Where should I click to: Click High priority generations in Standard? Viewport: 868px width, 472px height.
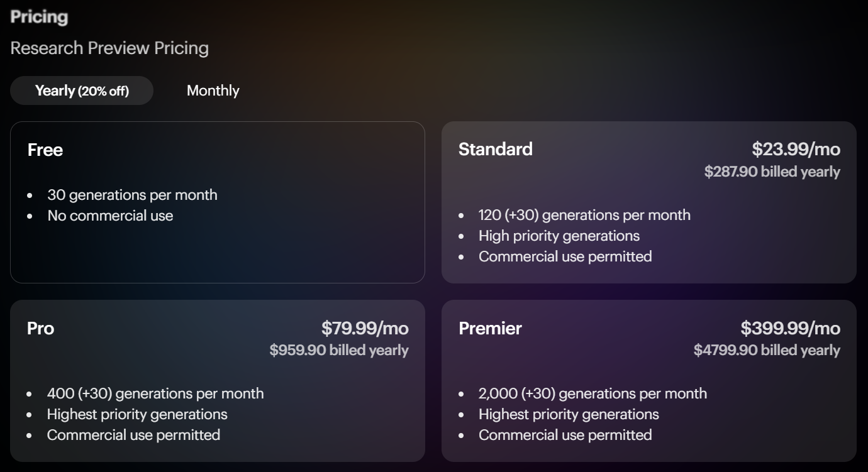point(559,236)
